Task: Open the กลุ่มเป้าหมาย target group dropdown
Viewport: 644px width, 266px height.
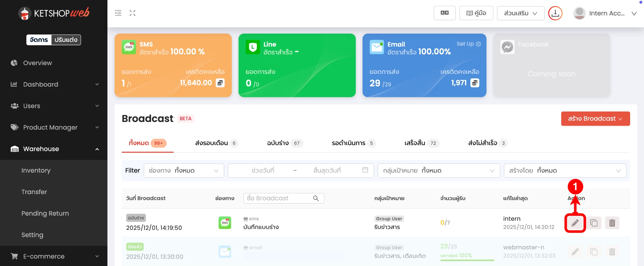Action: click(439, 171)
